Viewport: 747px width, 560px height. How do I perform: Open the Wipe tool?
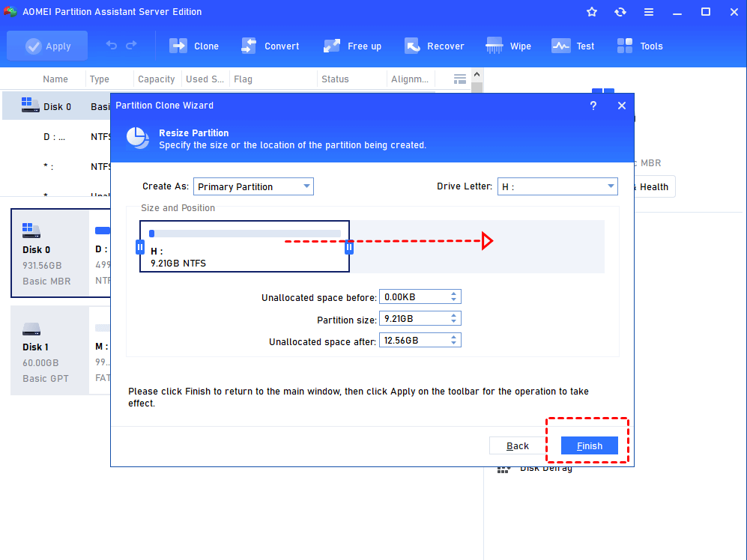click(x=508, y=46)
